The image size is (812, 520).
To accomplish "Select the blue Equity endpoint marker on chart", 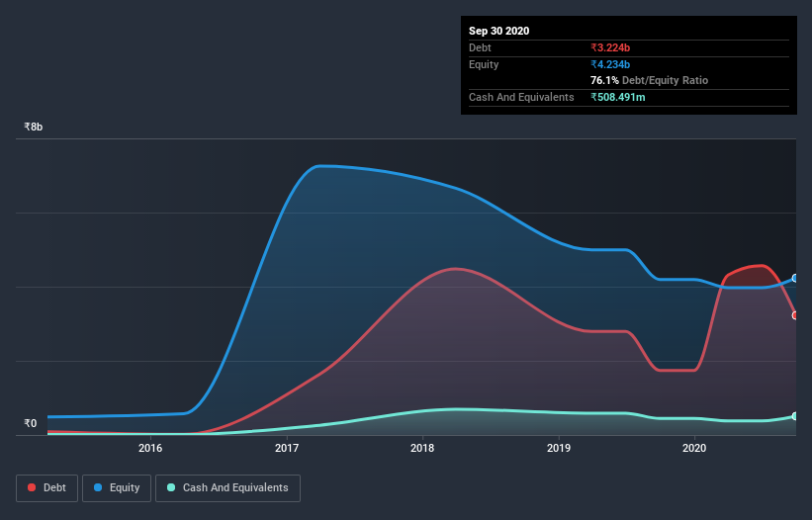I will click(x=795, y=279).
